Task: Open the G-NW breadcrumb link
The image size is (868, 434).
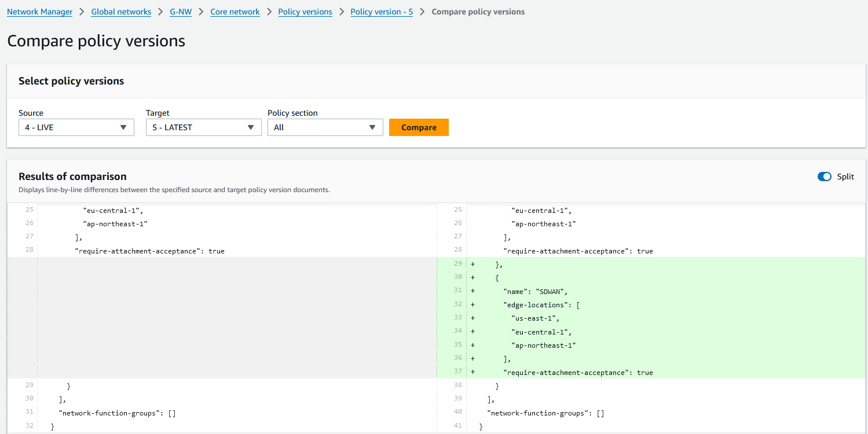Action: point(181,12)
